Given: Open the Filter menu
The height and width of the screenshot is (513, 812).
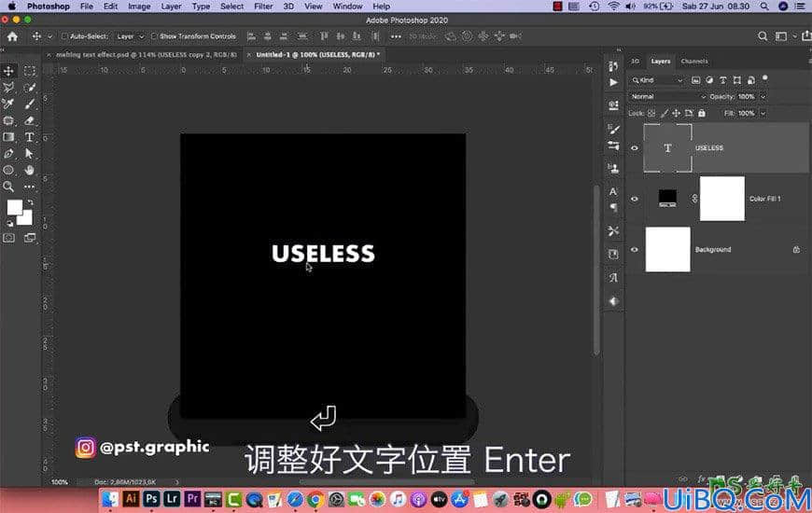Looking at the screenshot, I should tap(263, 7).
